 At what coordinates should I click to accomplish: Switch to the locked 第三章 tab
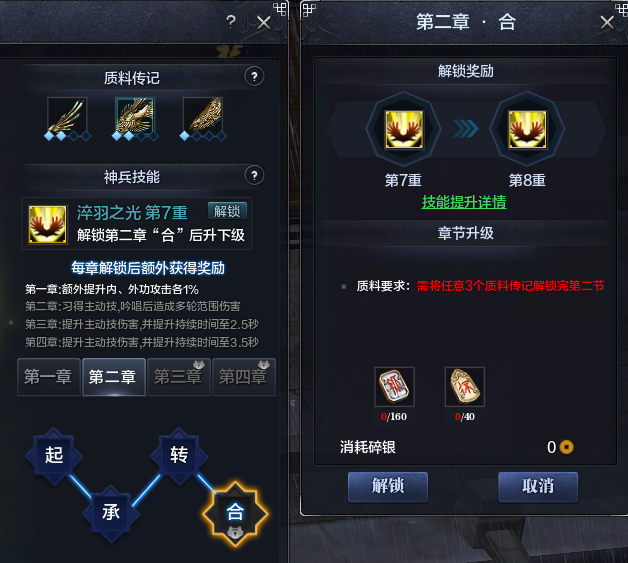179,377
